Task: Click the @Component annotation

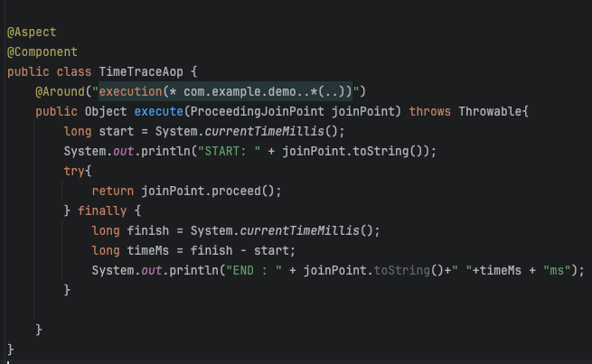Action: tap(42, 52)
